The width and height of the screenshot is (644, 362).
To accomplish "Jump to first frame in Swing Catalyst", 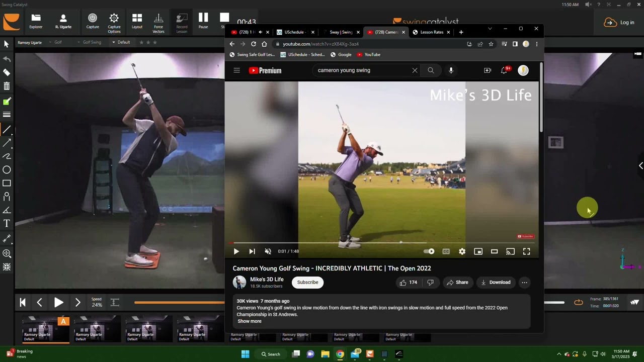I will click(23, 302).
